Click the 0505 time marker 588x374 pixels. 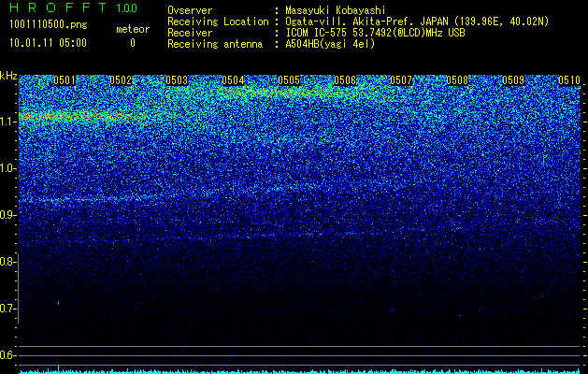click(x=289, y=80)
